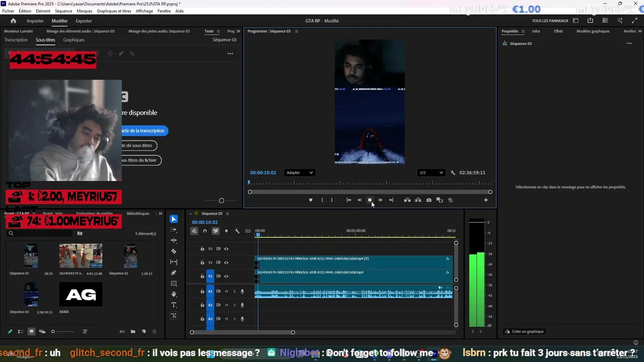Select the Rectangle tool
644x362 pixels.
click(174, 284)
